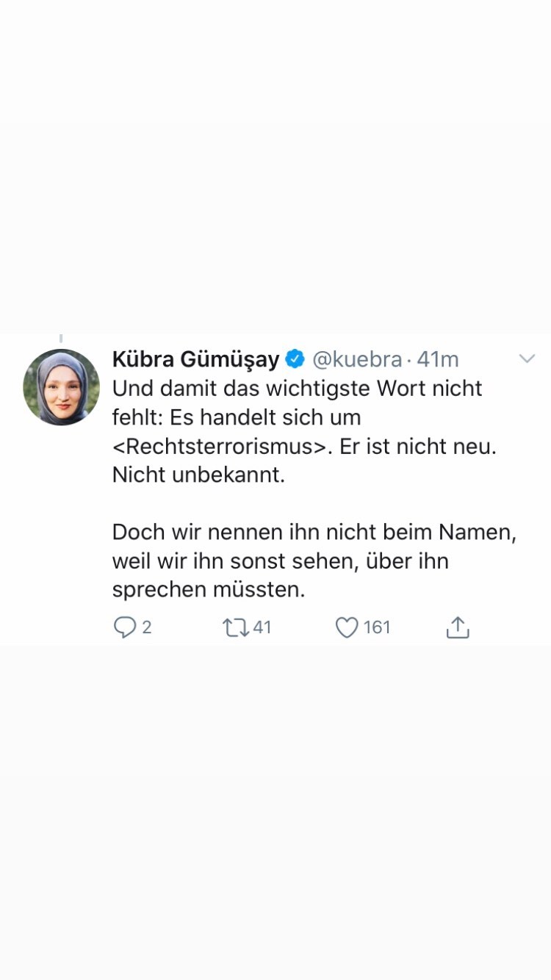Viewport: 551px width, 980px height.
Task: Click the text "Er ist nicht neu."
Action: [x=418, y=446]
